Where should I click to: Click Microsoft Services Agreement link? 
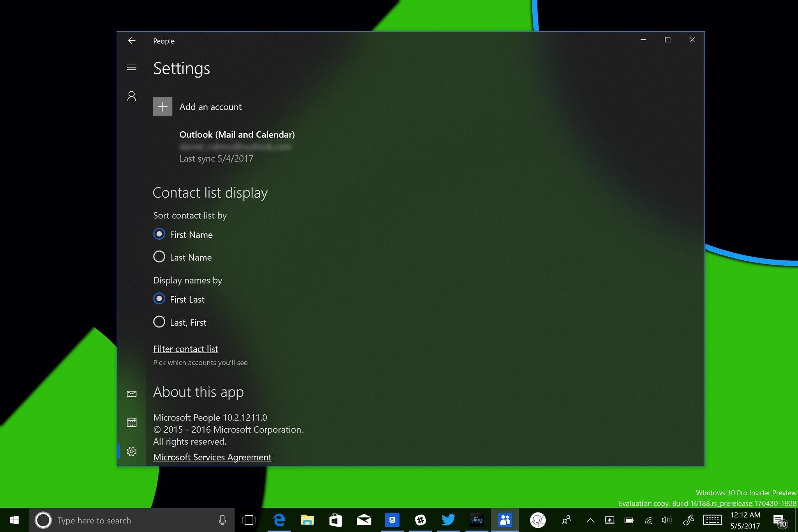[x=212, y=457]
